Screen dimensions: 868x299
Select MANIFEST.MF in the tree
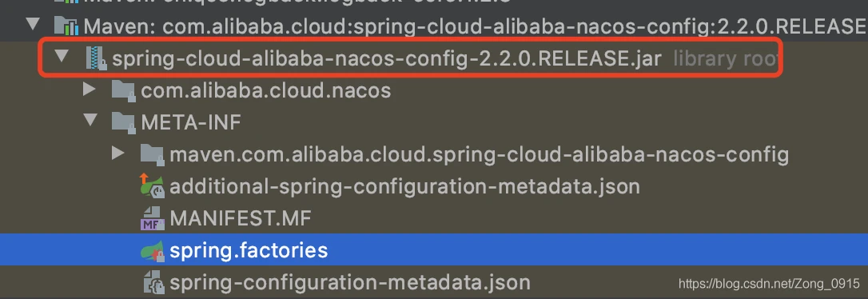point(241,218)
